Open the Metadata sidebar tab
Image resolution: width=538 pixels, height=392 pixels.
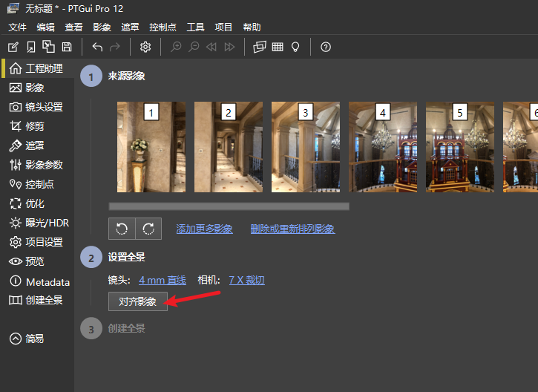pos(39,281)
